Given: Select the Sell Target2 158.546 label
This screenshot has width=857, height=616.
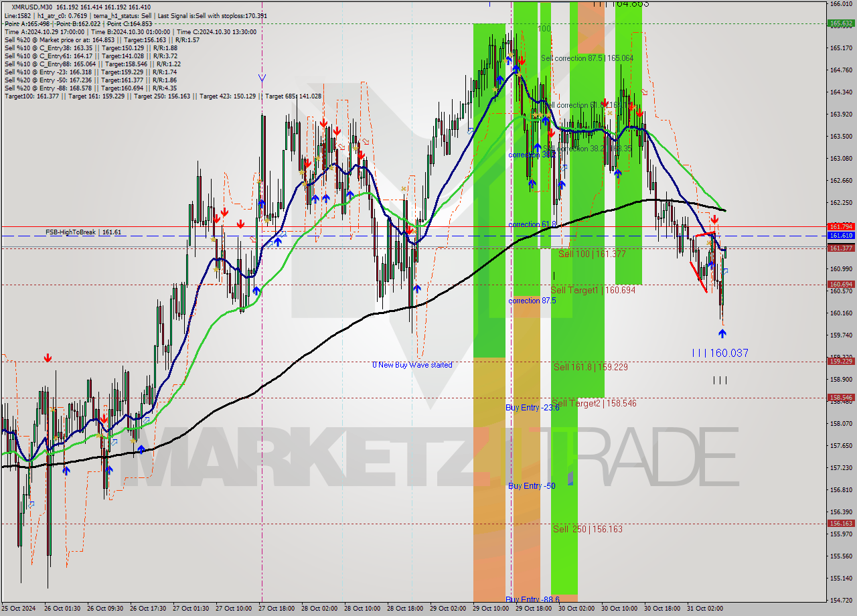Looking at the screenshot, I should 594,403.
